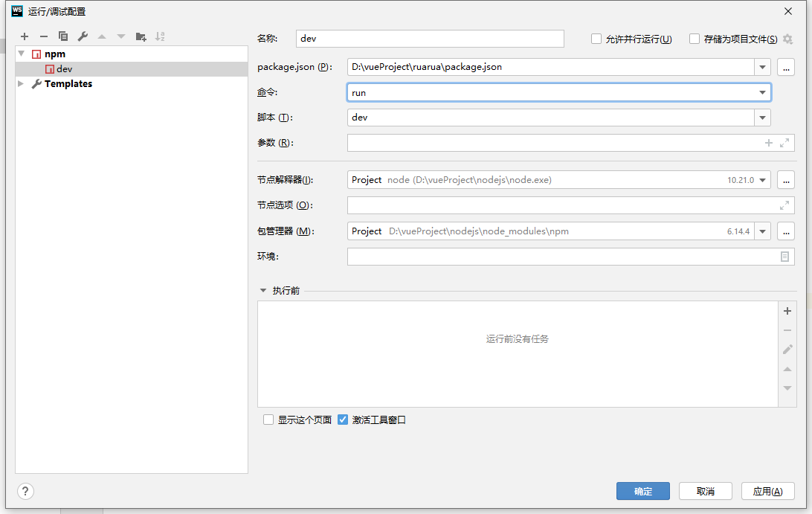
Task: Enable 允许并行运行 checkbox
Action: (596, 39)
